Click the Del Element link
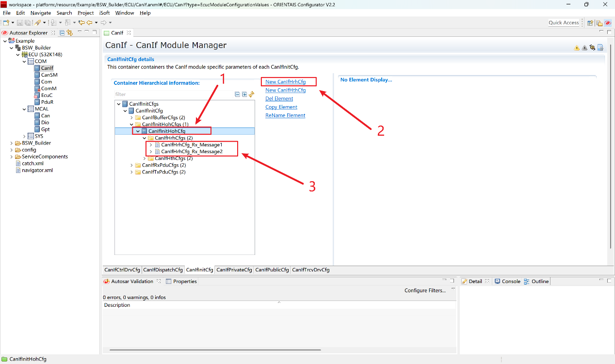The height and width of the screenshot is (364, 615). click(279, 99)
